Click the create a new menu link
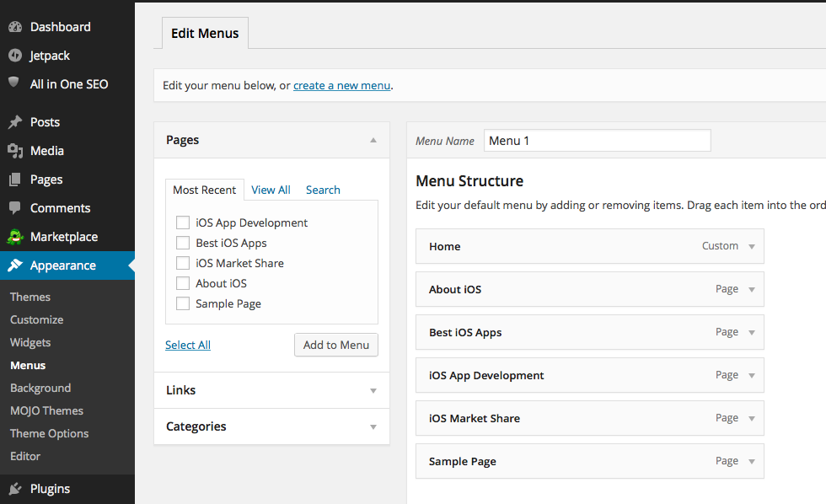 [341, 85]
